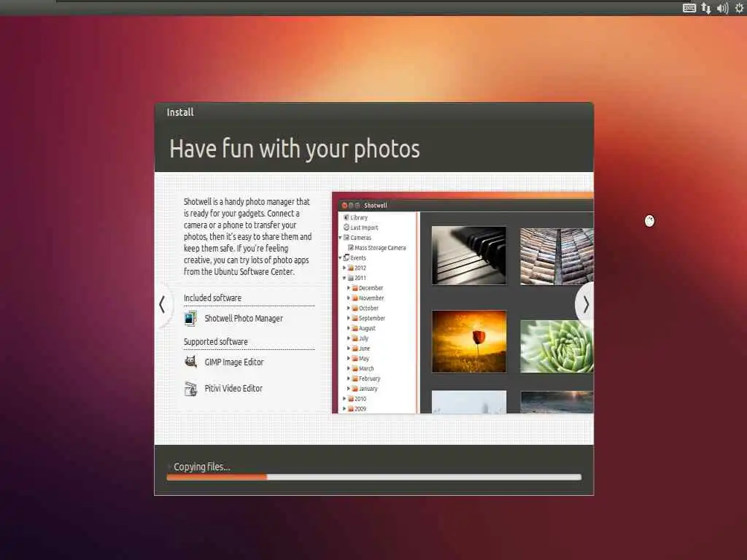This screenshot has width=747, height=560.
Task: Select the September folder
Action: point(368,318)
